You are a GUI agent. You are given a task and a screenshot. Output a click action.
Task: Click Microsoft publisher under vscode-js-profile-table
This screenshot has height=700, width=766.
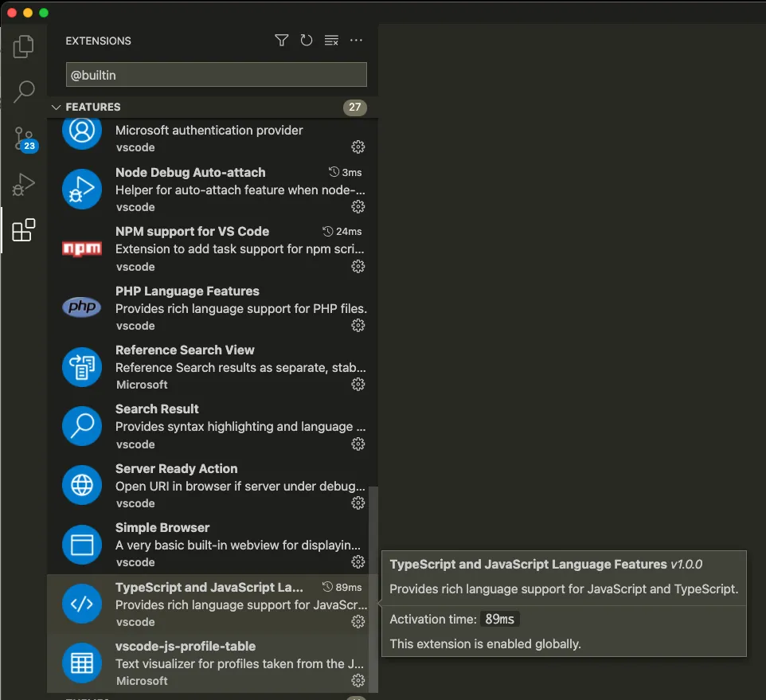coord(143,681)
